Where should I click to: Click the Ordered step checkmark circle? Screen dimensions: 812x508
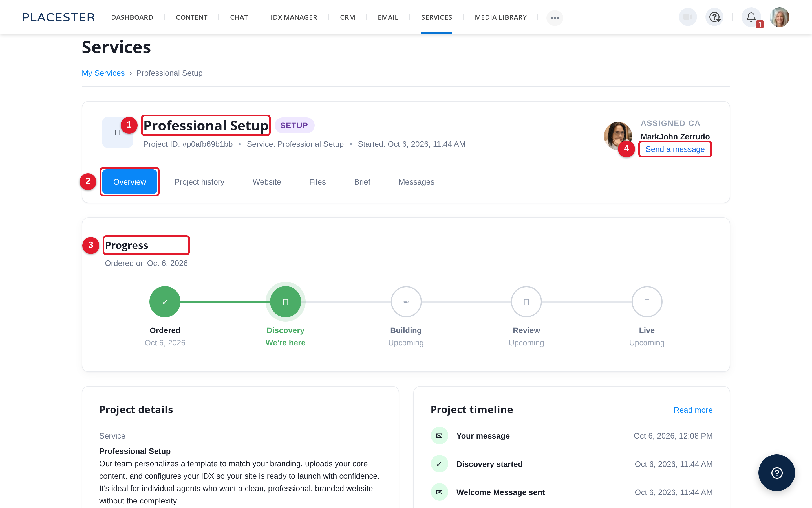tap(165, 302)
